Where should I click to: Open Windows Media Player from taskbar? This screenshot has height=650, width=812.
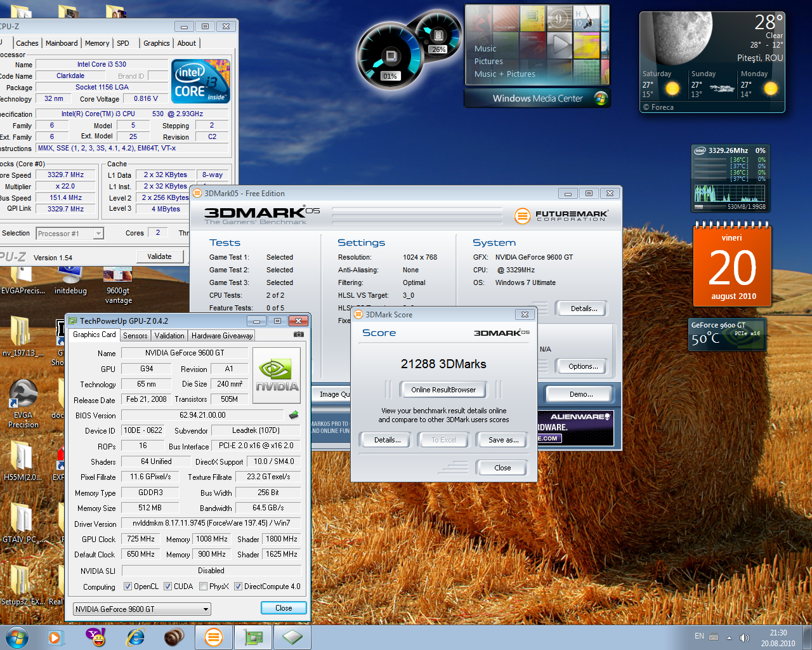[55, 637]
